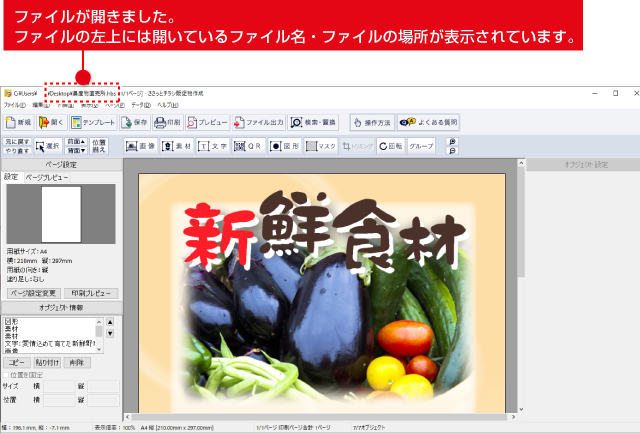Save the flyer with 保存
Image resolution: width=640 pixels, height=434 pixels.
(135, 122)
